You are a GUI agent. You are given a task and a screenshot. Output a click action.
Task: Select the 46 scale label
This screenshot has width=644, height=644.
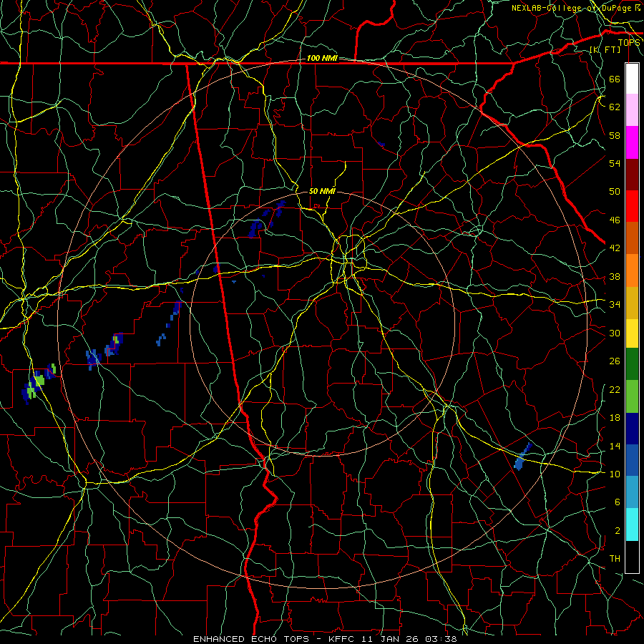615,220
